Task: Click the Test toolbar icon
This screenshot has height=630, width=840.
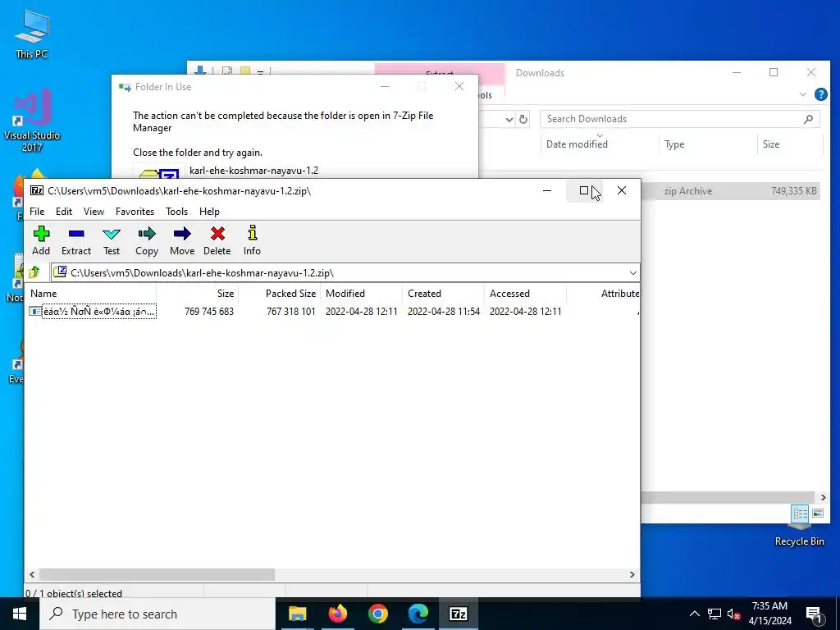Action: 112,240
